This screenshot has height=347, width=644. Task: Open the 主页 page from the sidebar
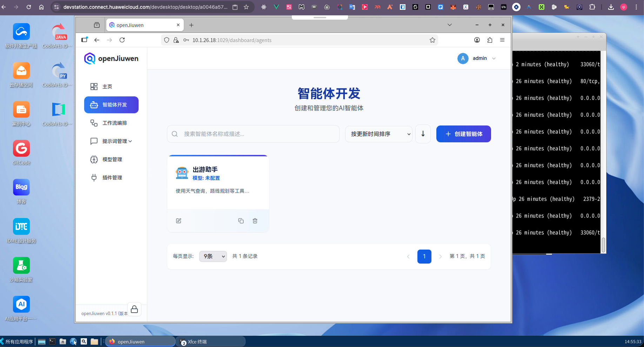(x=107, y=86)
